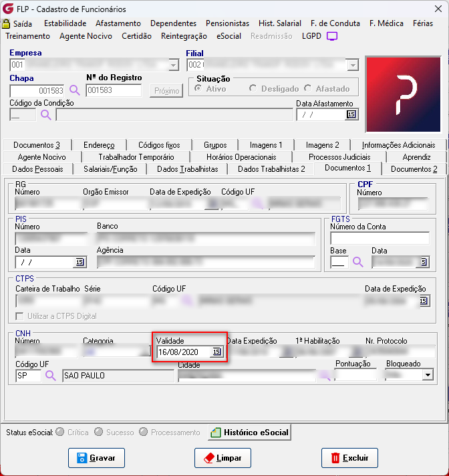Open the Pensionistas menu
The width and height of the screenshot is (449, 476).
coord(227,23)
